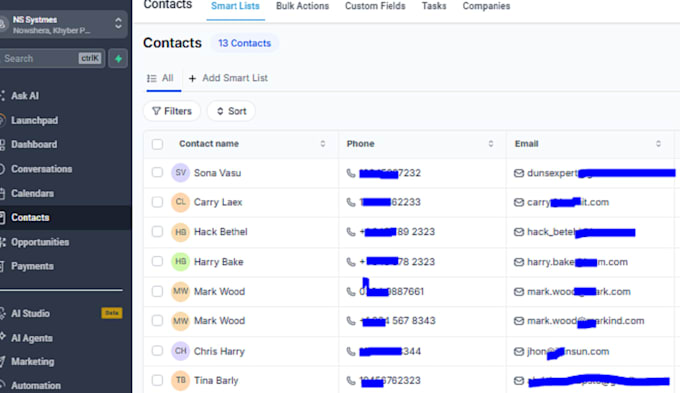
Task: Click the green HB avatar for Harry Bake
Action: pos(180,262)
